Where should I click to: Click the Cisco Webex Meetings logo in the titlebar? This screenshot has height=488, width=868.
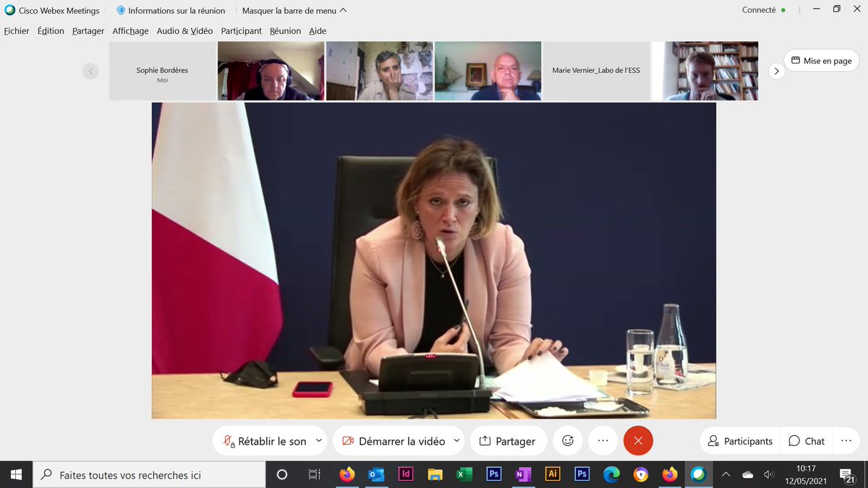[x=8, y=10]
